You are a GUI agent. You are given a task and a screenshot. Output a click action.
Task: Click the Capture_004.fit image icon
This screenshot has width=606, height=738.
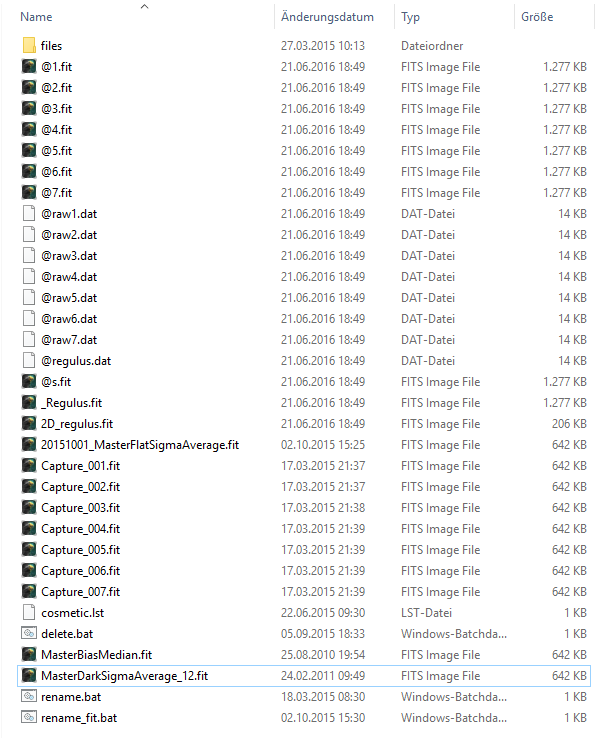[x=29, y=529]
